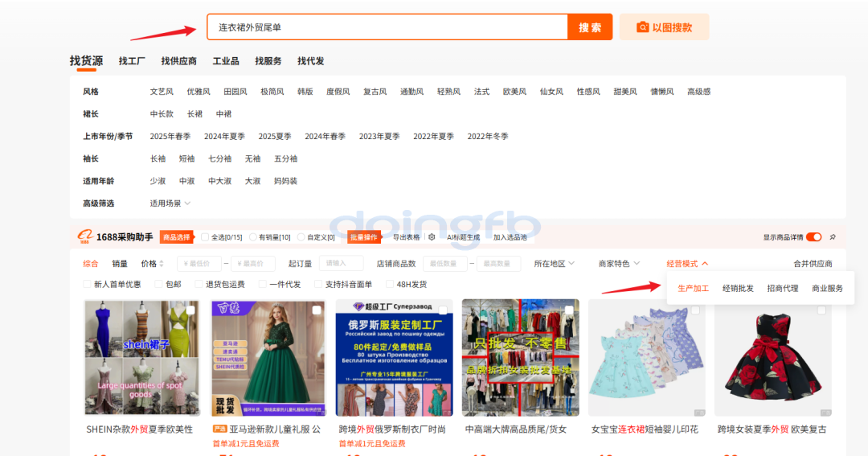
Task: Click the minimum price input field
Action: click(x=199, y=264)
